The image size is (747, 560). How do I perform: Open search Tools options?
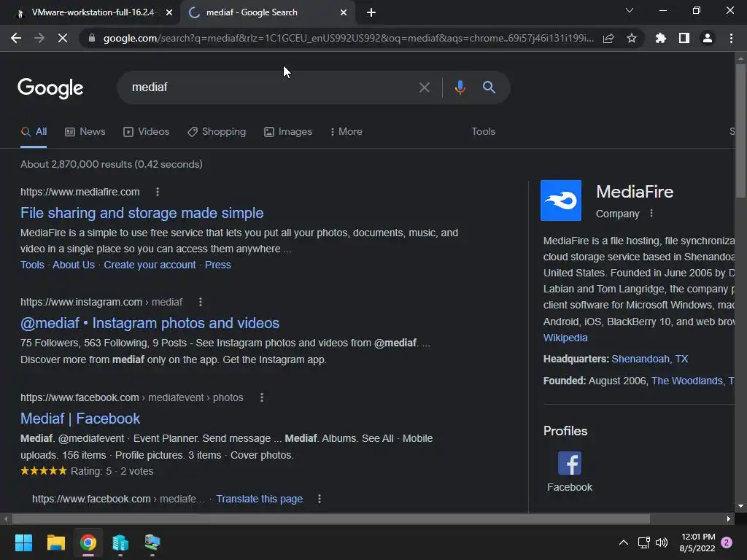coord(483,132)
